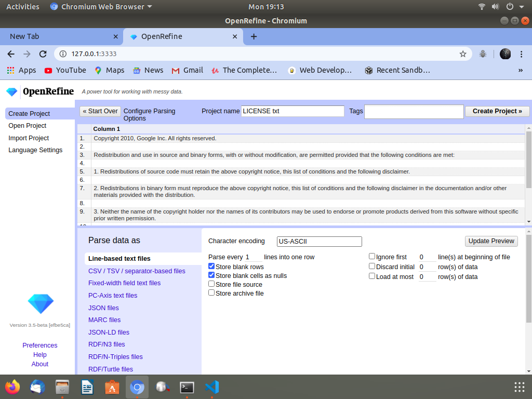Open Terminal from the dock
532x399 pixels.
click(x=187, y=387)
